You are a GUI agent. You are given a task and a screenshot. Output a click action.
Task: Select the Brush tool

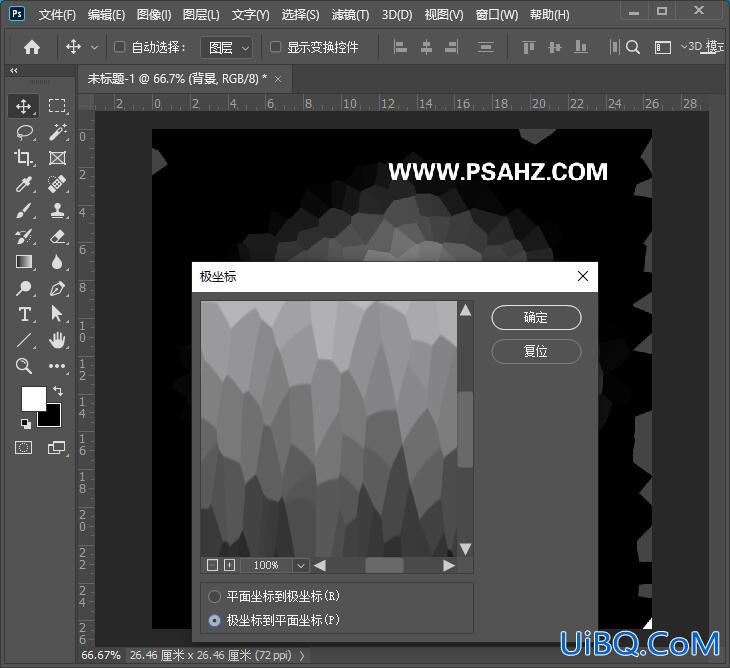coord(23,210)
